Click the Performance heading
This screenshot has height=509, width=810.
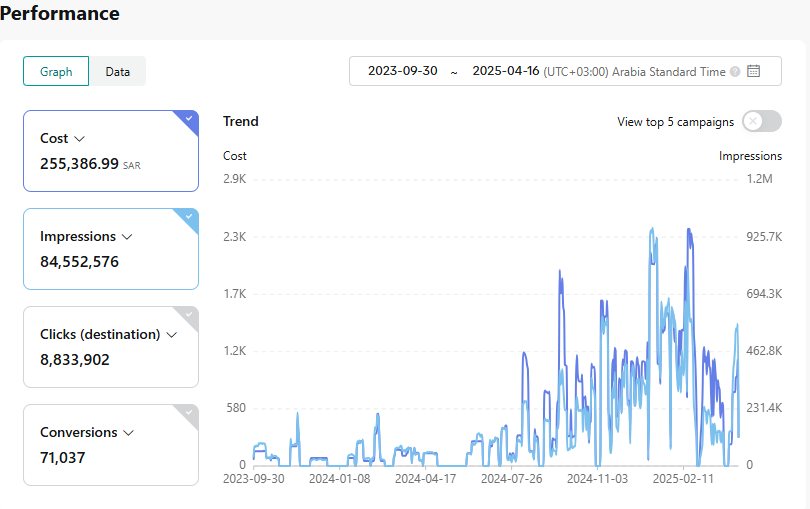pos(59,13)
